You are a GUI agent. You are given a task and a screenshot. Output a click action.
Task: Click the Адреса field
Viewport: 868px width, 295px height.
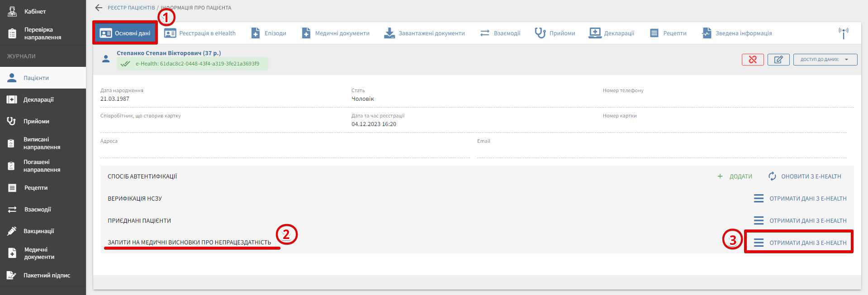(x=285, y=151)
